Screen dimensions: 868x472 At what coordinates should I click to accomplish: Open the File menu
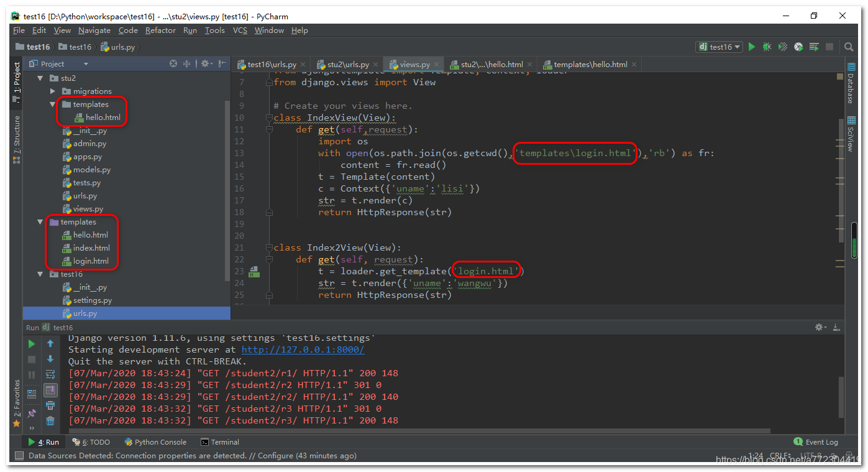pyautogui.click(x=19, y=30)
